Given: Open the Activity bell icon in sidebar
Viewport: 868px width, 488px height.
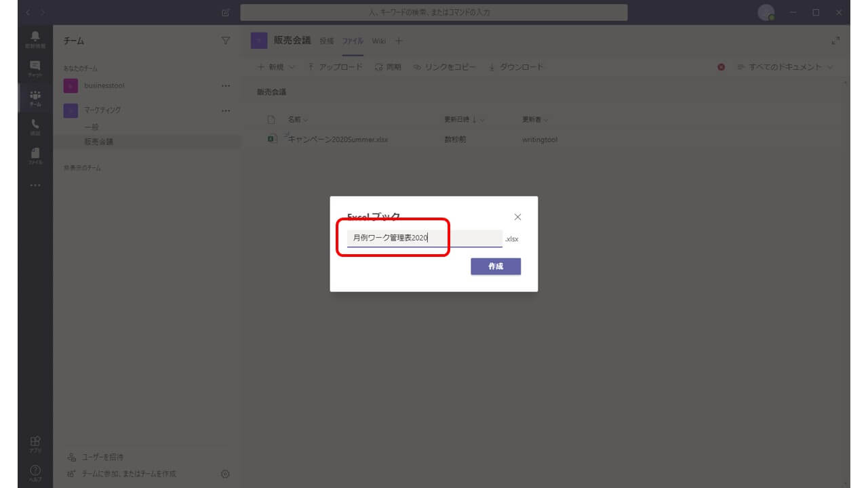Looking at the screenshot, I should pyautogui.click(x=35, y=39).
